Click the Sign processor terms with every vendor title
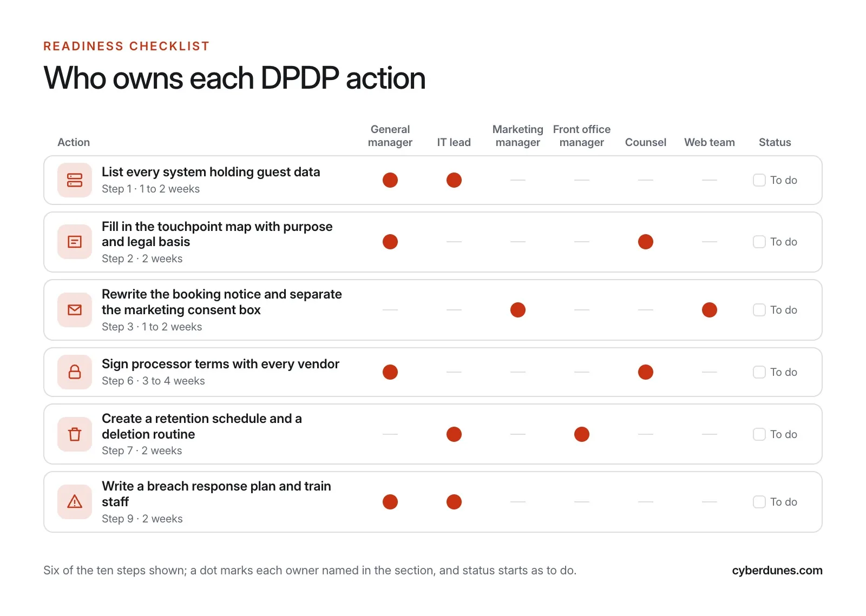 coord(220,364)
